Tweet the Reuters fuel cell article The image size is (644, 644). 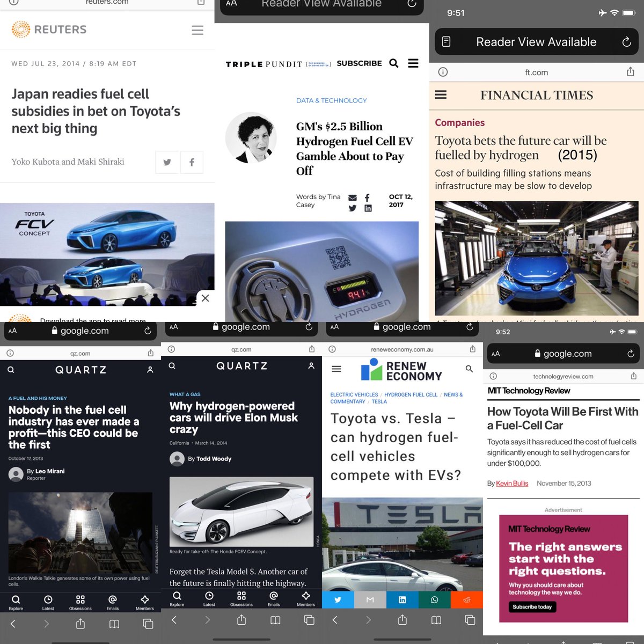(x=167, y=162)
